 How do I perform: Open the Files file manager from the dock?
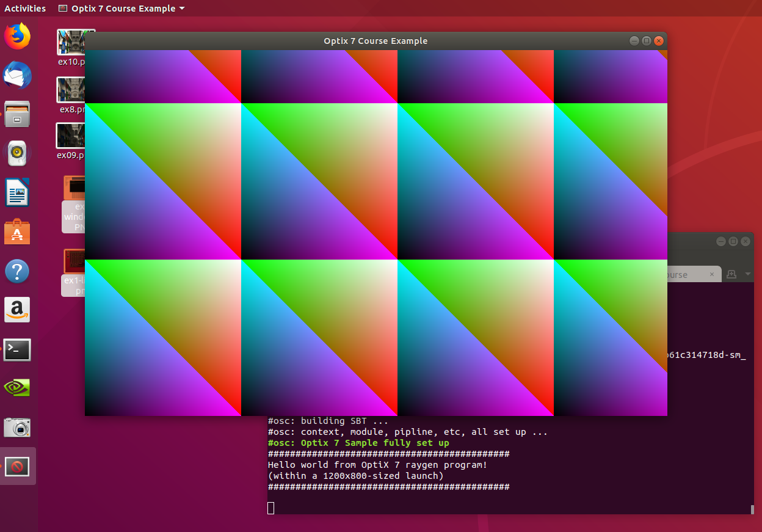pyautogui.click(x=17, y=114)
